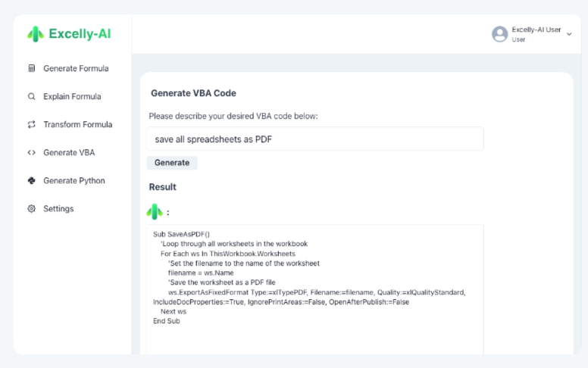
Task: Click the Python logo icon in sidebar
Action: tap(32, 181)
